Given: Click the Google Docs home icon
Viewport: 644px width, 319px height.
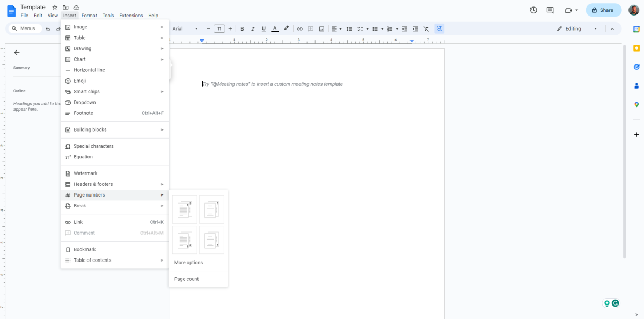Looking at the screenshot, I should click(x=11, y=11).
